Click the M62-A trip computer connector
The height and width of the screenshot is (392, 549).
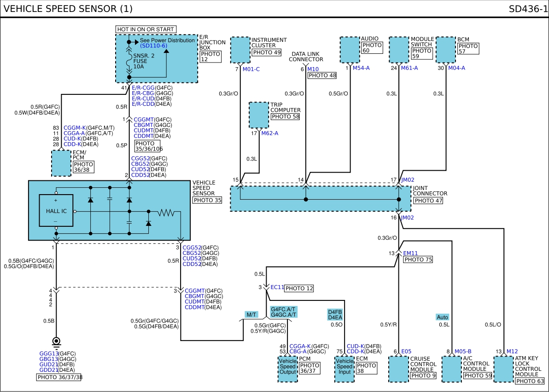click(x=269, y=133)
